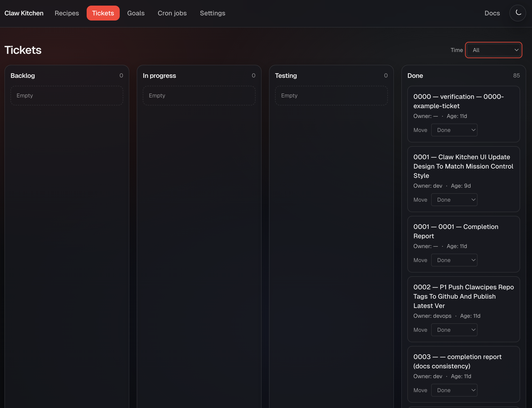The image size is (532, 408).
Task: Open the Docs link
Action: 492,13
